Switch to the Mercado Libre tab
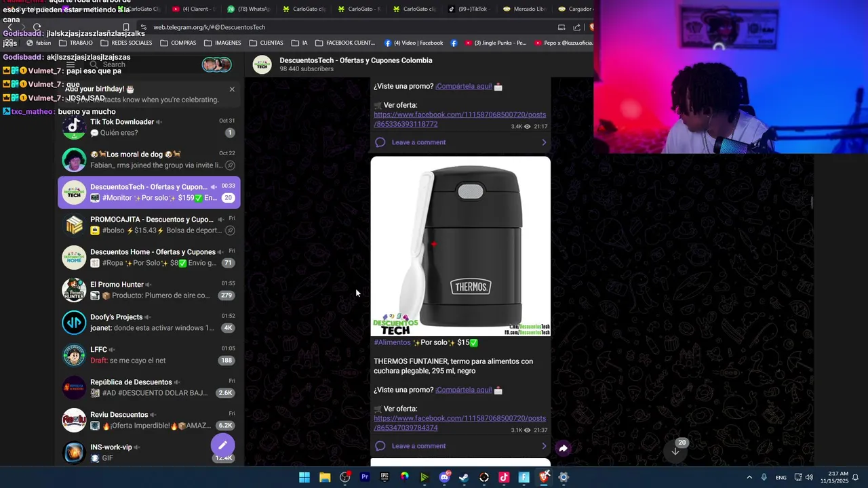 coord(524,9)
